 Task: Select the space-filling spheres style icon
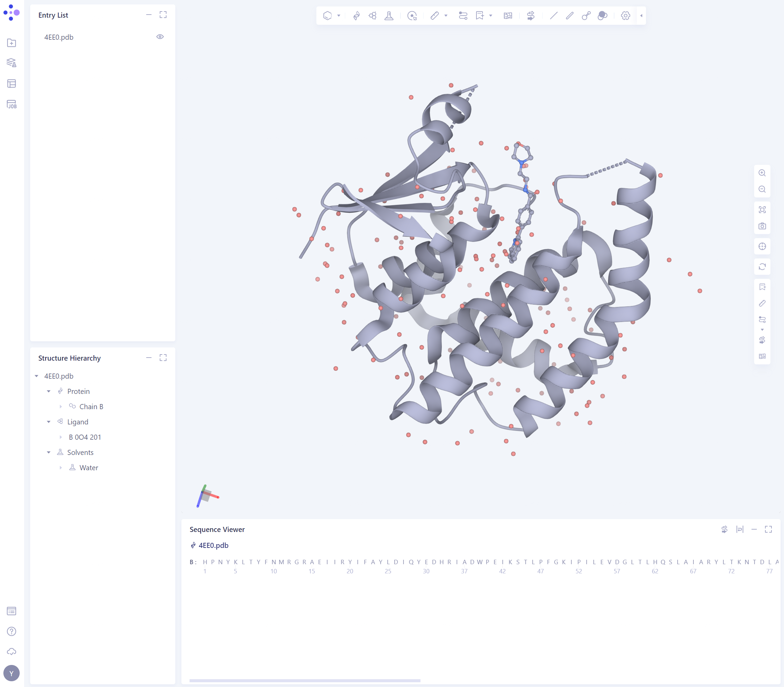[x=602, y=16]
